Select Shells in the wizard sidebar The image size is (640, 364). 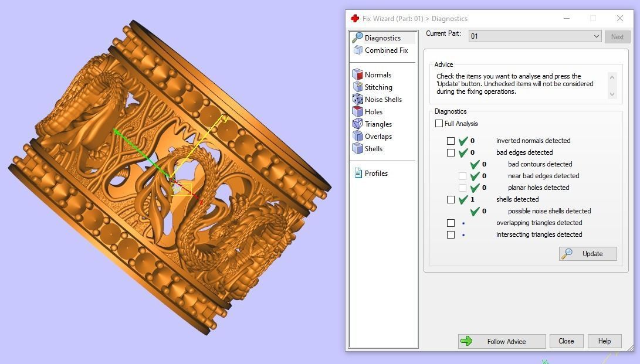(x=374, y=149)
